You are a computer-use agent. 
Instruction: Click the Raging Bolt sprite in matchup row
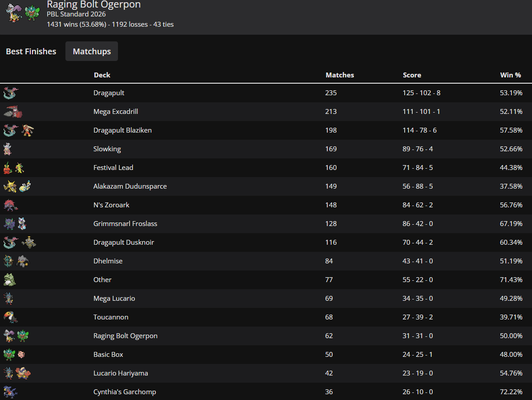point(9,336)
